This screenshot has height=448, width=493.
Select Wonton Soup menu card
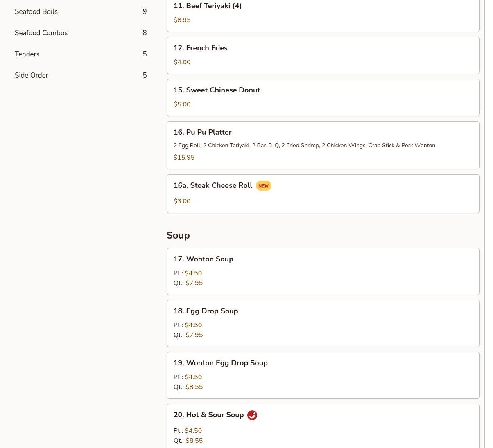pos(323,271)
